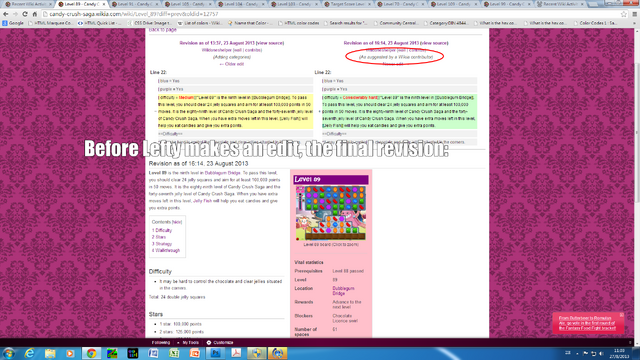
Task: Switch to the Level 109 tab
Action: tap(453, 4)
